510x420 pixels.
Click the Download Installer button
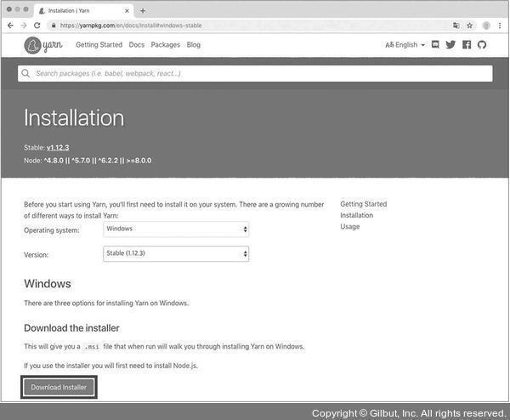click(59, 388)
